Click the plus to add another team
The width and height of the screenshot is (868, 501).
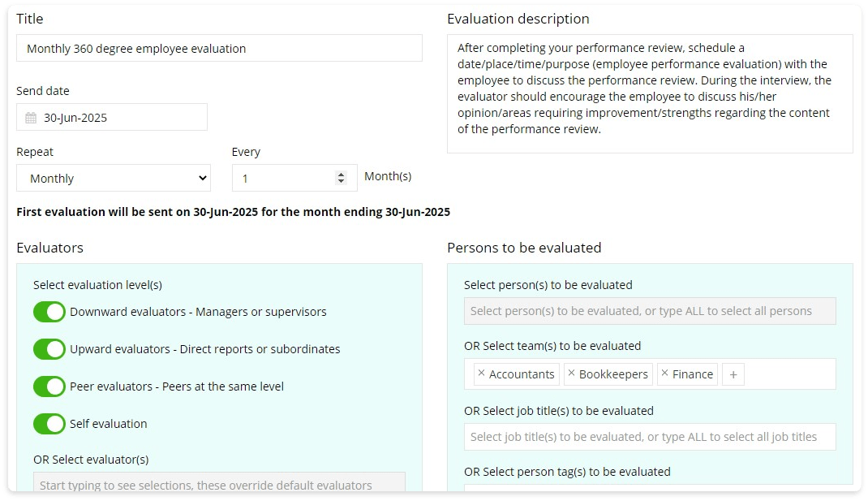pyautogui.click(x=733, y=374)
